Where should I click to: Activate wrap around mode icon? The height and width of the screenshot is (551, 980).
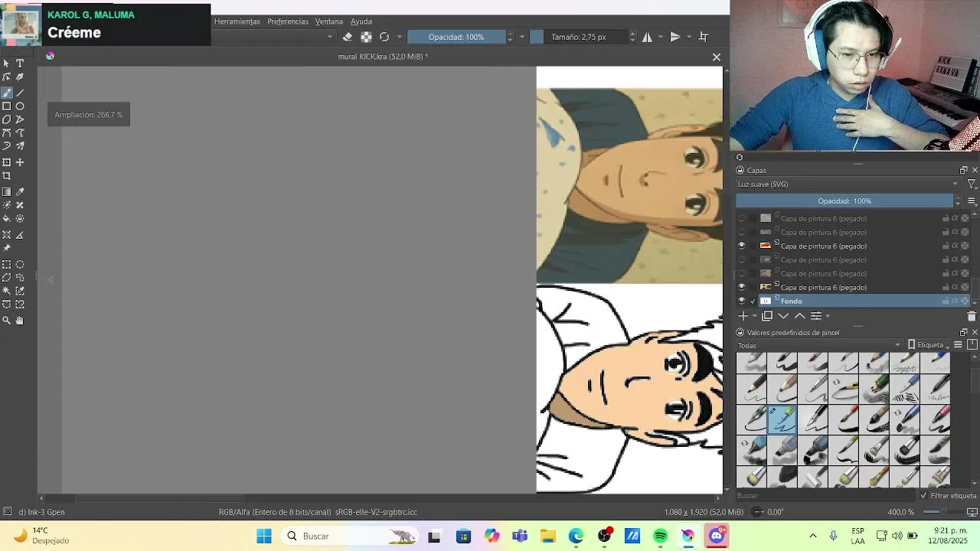click(704, 37)
